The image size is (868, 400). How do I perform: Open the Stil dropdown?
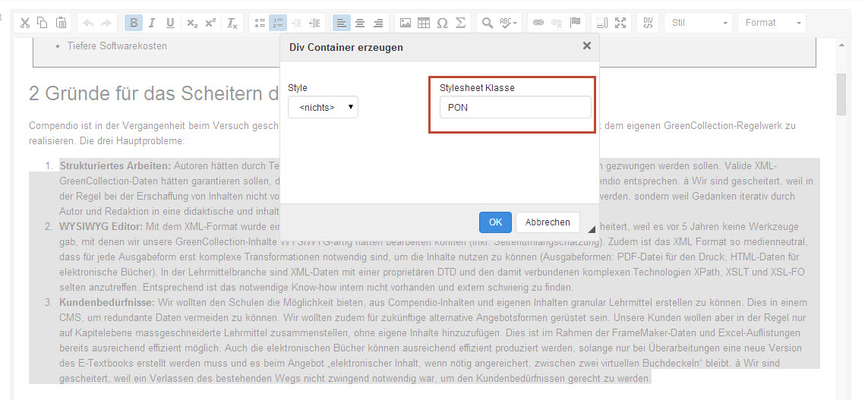point(698,23)
